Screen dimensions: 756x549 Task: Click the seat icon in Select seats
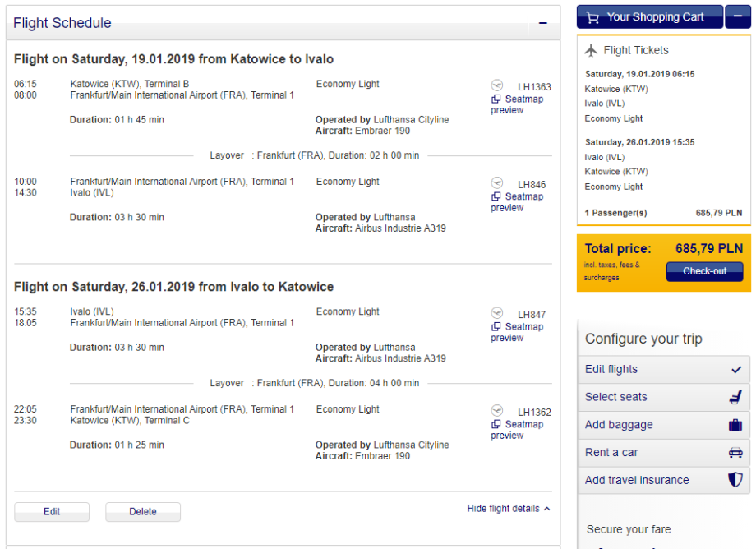[735, 398]
